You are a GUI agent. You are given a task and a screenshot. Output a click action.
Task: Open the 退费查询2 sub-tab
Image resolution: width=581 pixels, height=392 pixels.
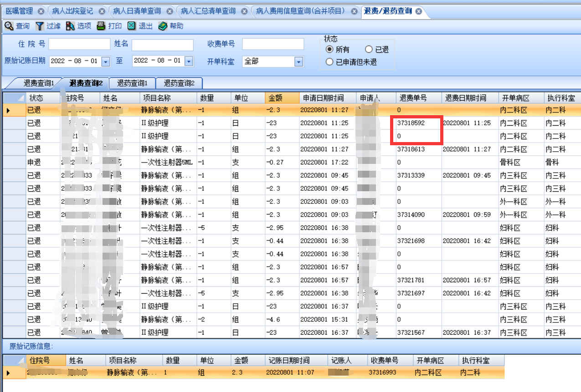pyautogui.click(x=86, y=83)
